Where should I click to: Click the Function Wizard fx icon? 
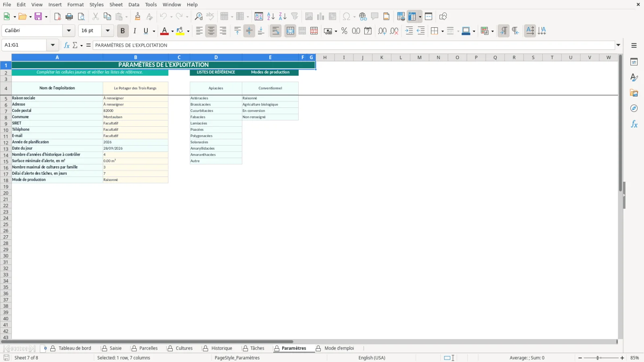pyautogui.click(x=67, y=45)
